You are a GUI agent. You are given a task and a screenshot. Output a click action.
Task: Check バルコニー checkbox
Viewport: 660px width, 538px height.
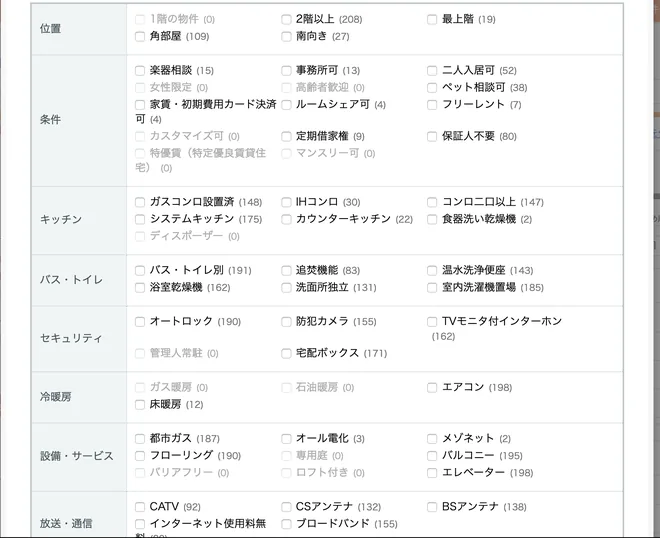point(432,455)
